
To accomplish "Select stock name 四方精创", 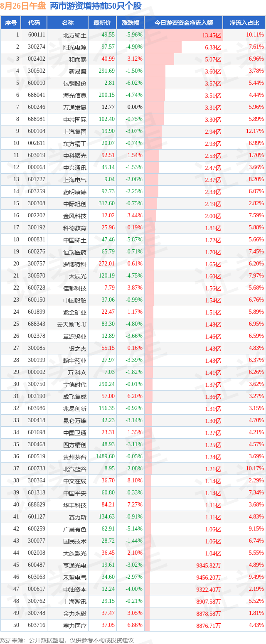I will [75, 445].
